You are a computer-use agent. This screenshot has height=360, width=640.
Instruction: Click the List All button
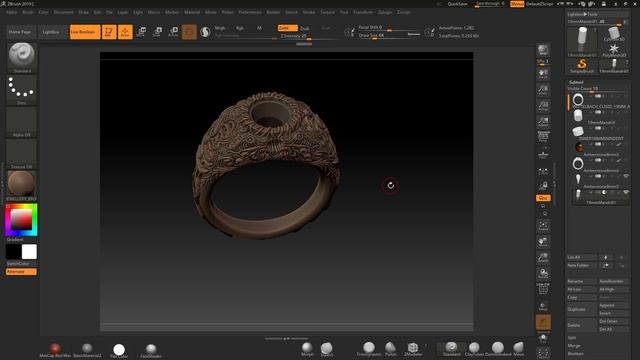(582, 258)
